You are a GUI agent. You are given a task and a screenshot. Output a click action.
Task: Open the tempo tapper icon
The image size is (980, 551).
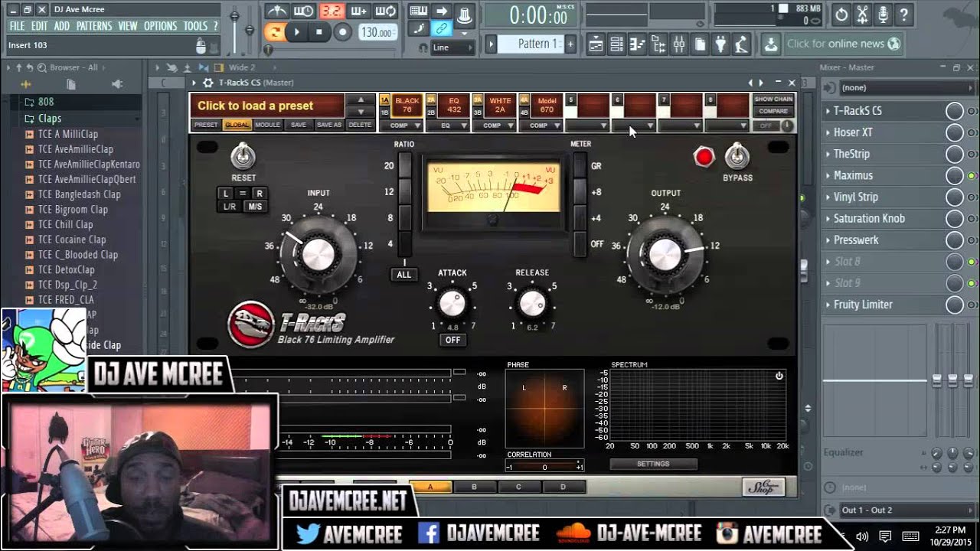tap(740, 44)
